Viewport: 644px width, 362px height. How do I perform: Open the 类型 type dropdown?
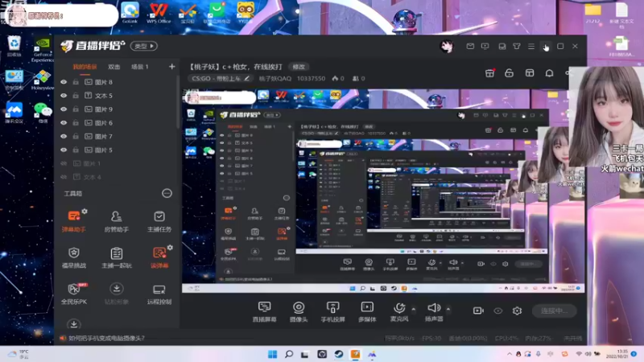coord(144,46)
